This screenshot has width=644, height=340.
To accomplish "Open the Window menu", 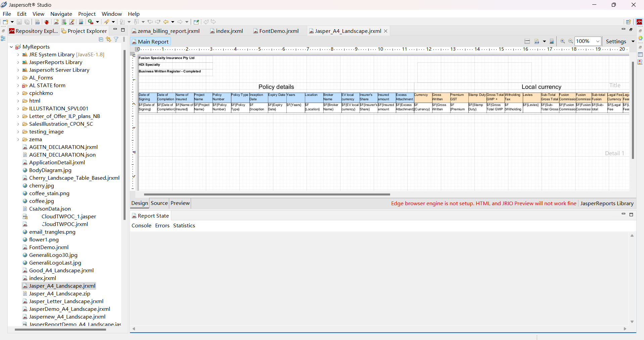I will 112,14.
